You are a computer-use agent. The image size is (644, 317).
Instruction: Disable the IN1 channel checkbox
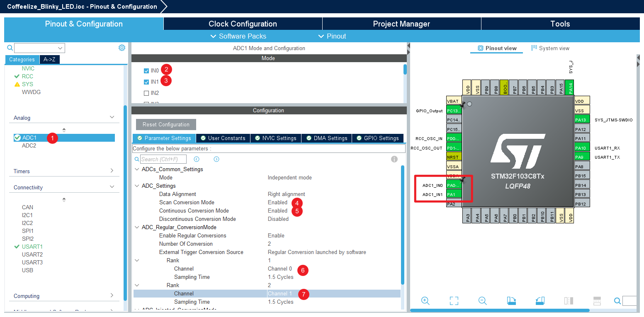pos(146,82)
